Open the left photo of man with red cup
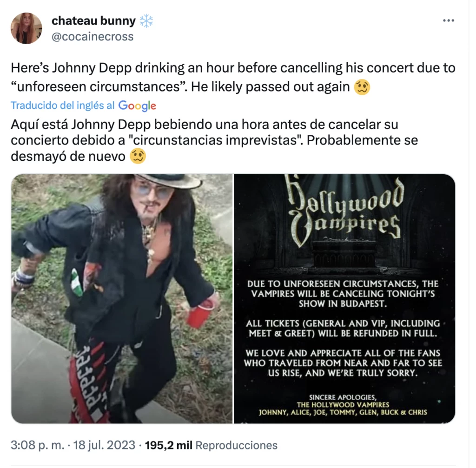This screenshot has width=476, height=468. click(122, 299)
